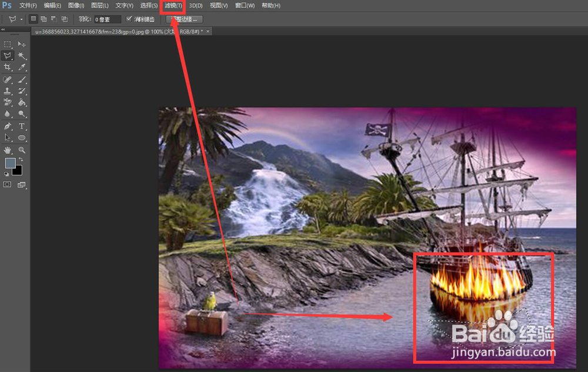Select the Zoom tool
Image resolution: width=588 pixels, height=372 pixels.
point(22,150)
